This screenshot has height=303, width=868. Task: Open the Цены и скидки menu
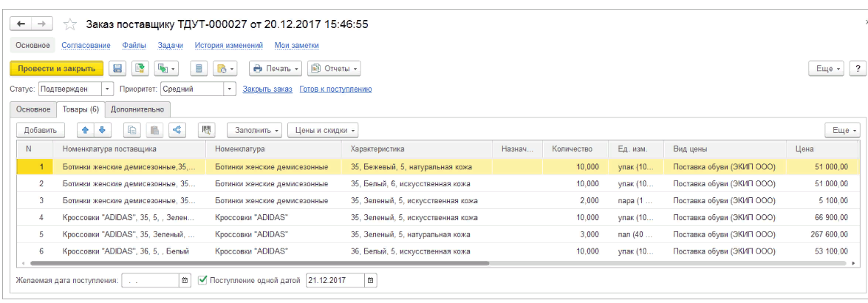(323, 130)
